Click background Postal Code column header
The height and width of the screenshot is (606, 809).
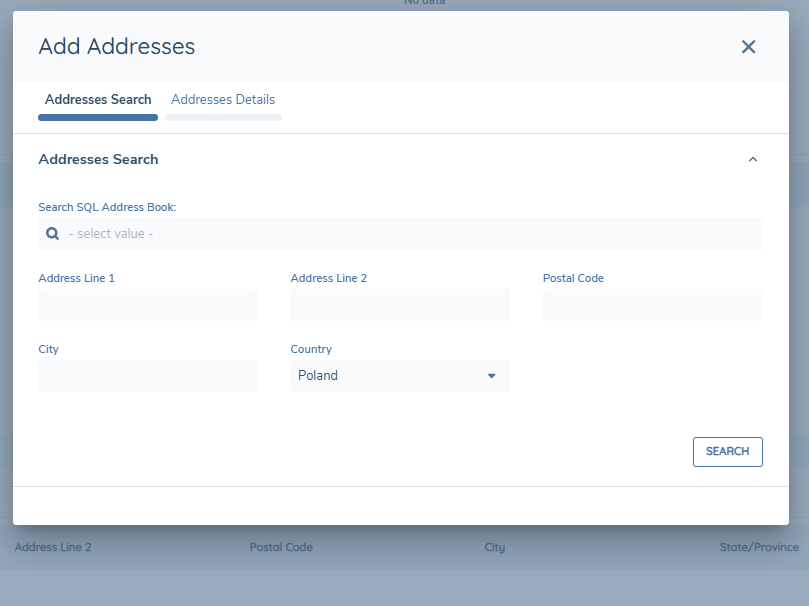coord(281,547)
